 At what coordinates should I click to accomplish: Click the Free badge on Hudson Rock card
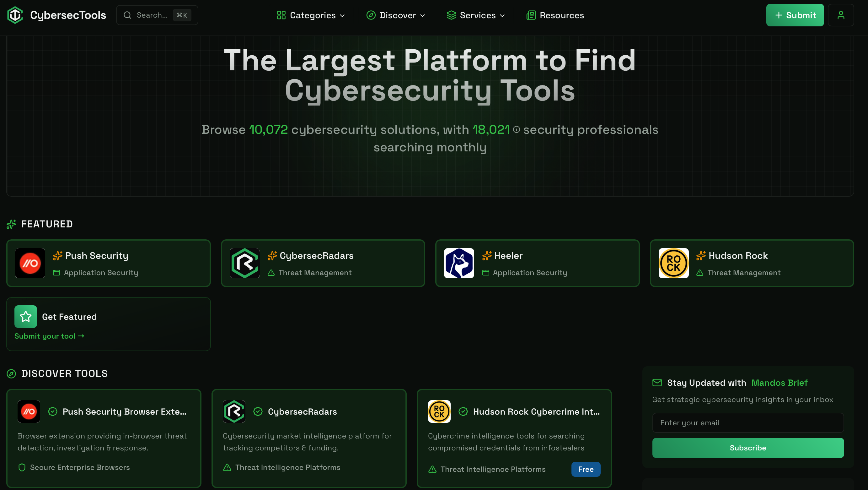point(586,469)
